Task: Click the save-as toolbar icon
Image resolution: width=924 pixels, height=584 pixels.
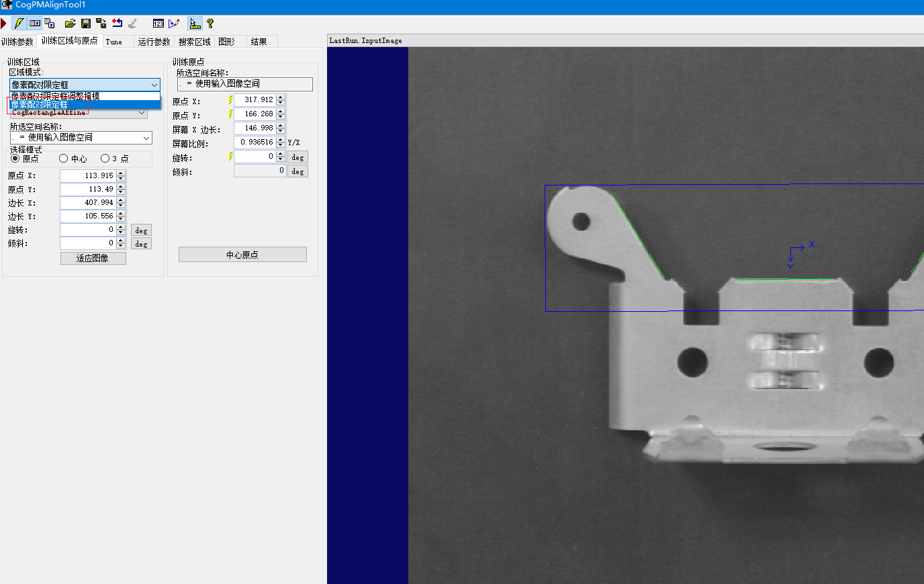Action: point(101,23)
